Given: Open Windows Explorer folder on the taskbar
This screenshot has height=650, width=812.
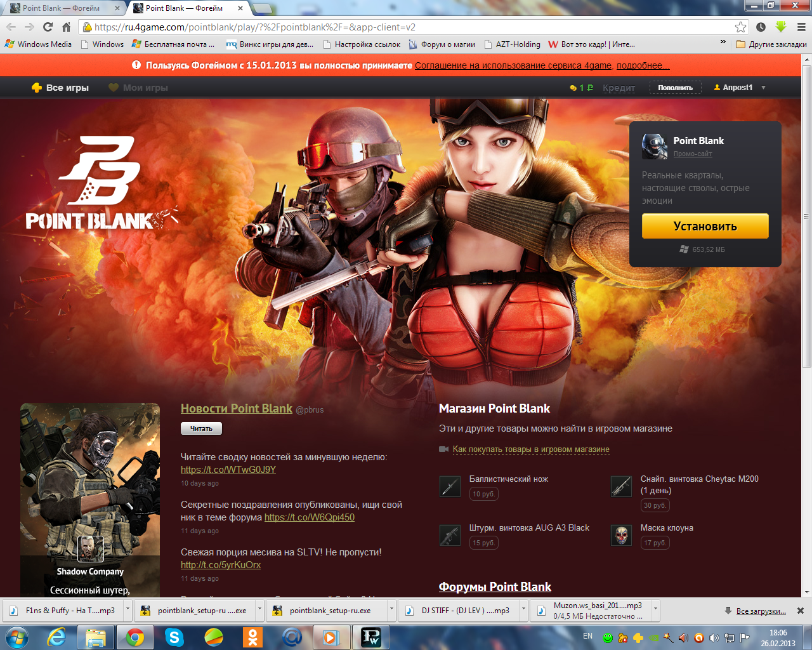Looking at the screenshot, I should (96, 637).
